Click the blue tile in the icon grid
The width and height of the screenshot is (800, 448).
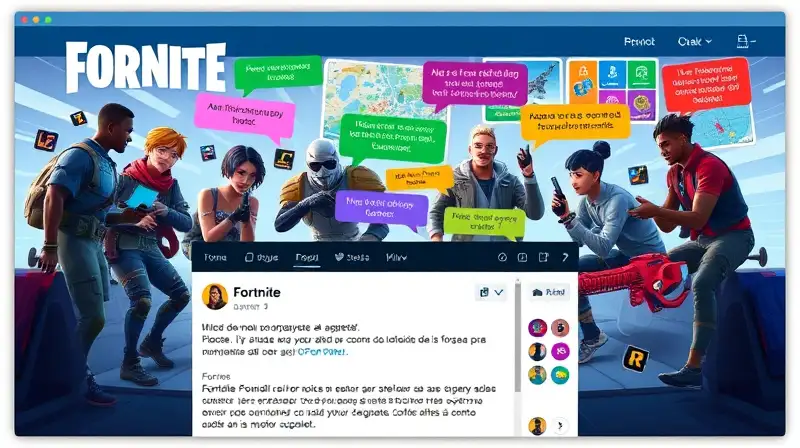[x=612, y=74]
